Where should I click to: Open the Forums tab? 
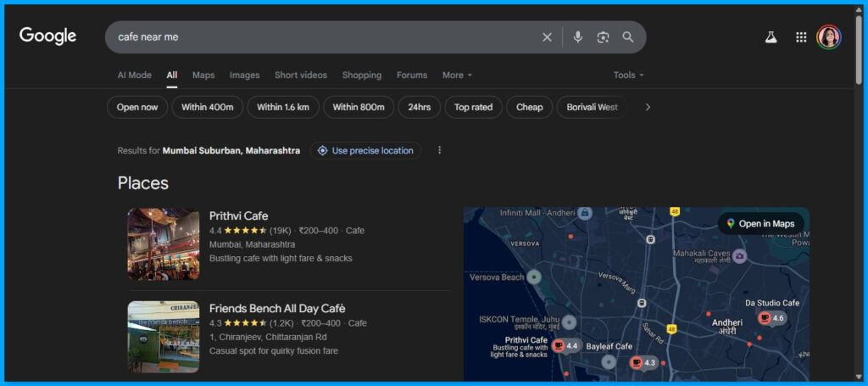[x=412, y=75]
